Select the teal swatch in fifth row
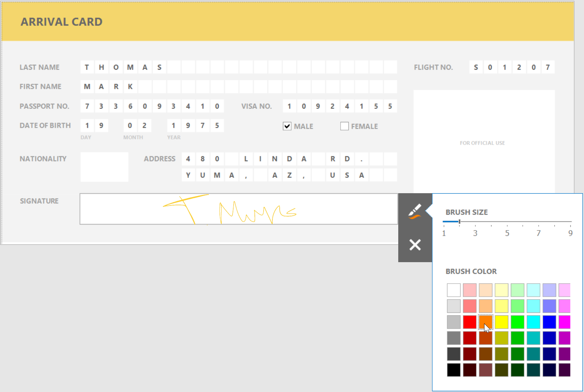 [x=533, y=354]
